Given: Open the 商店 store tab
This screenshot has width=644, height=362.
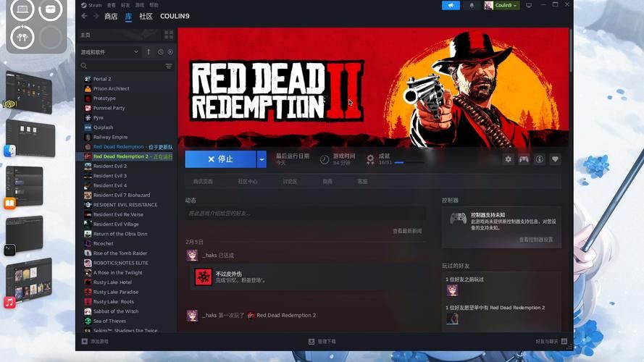Looking at the screenshot, I should pyautogui.click(x=111, y=16).
